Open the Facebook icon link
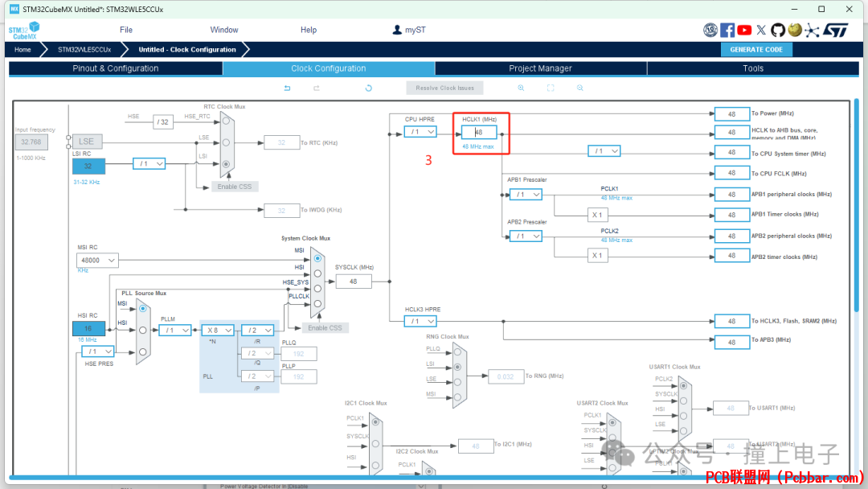This screenshot has height=489, width=868. pos(727,30)
